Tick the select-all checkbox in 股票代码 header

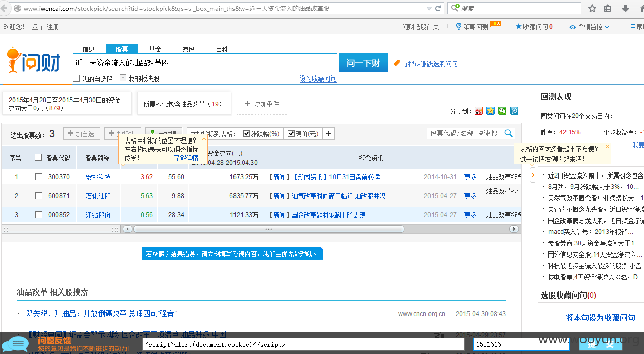pos(38,158)
